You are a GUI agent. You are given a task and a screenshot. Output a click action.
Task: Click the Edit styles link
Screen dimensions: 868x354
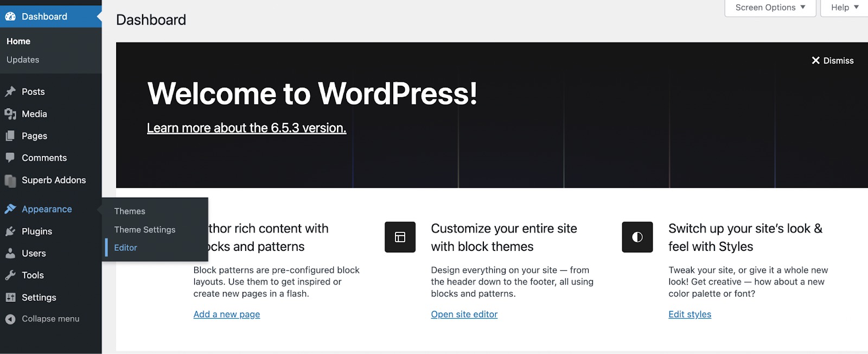[690, 314]
